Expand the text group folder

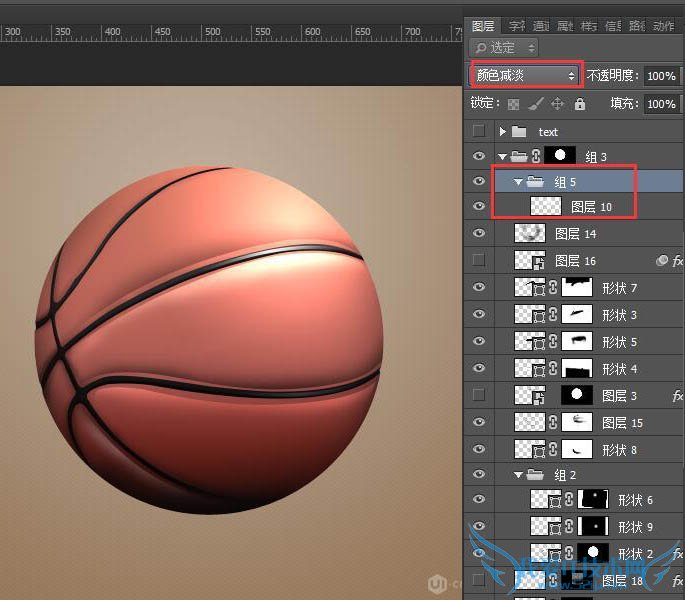(x=503, y=131)
